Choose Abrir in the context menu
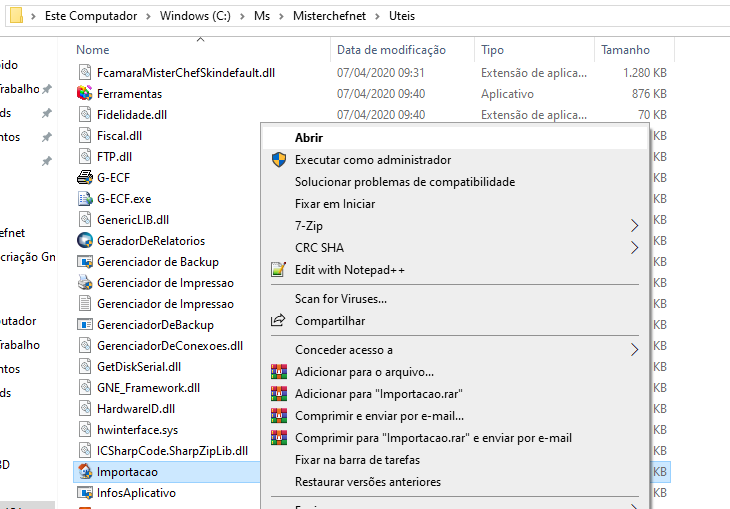The width and height of the screenshot is (730, 509). (x=455, y=138)
